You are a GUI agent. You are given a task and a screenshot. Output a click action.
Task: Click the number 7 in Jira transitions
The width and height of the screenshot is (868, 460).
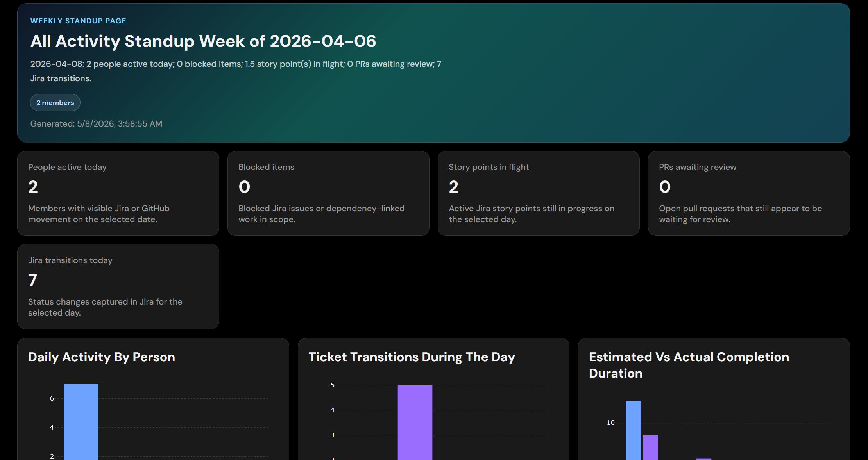pos(32,280)
